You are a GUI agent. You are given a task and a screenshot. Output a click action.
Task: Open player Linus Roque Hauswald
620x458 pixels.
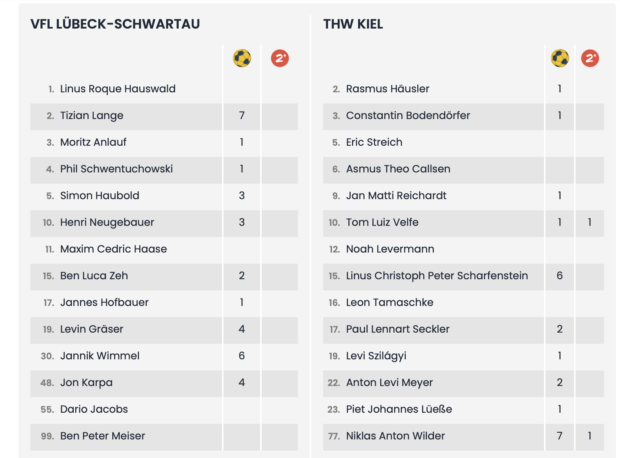tap(118, 89)
